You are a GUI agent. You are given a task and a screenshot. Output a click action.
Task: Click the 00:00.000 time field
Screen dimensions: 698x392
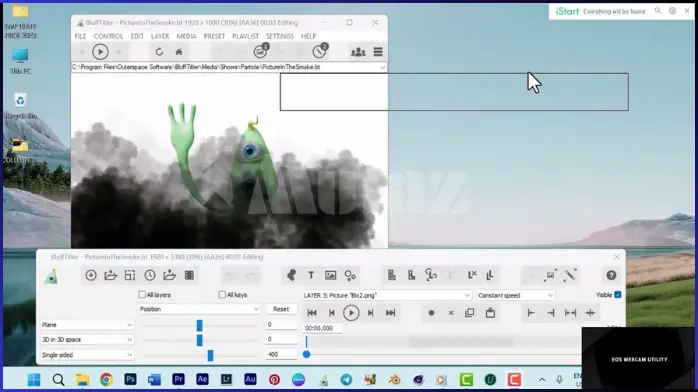tap(322, 328)
